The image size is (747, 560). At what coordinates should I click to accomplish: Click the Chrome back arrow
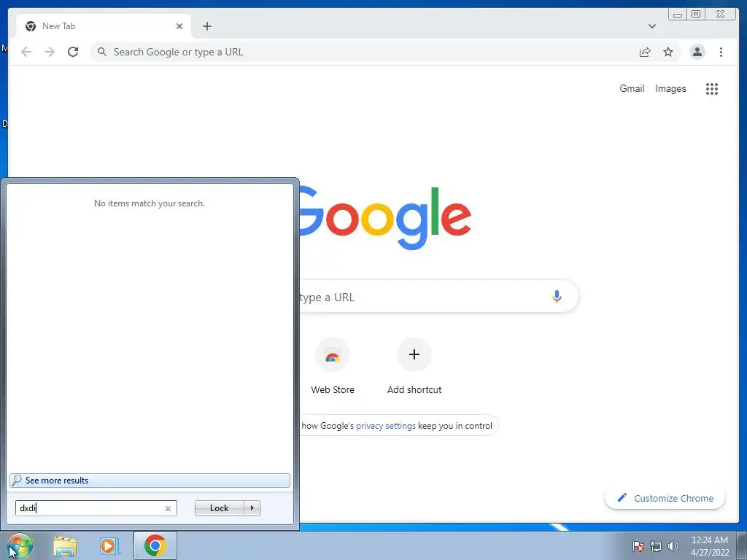tap(26, 52)
